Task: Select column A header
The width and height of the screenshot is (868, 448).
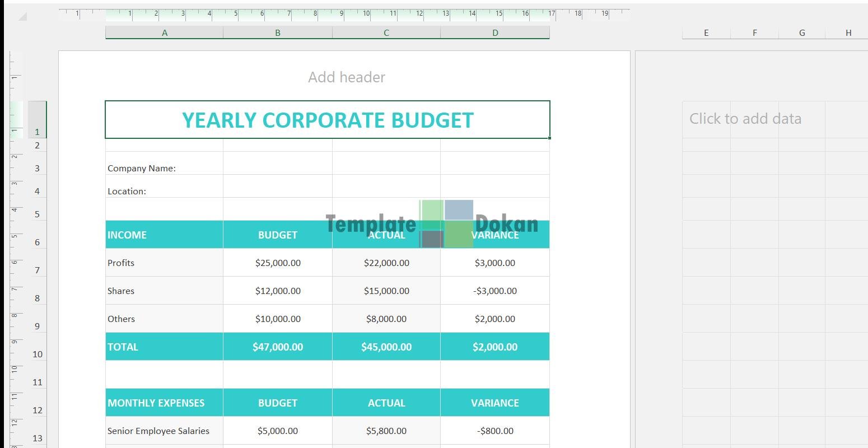Action: click(x=164, y=33)
